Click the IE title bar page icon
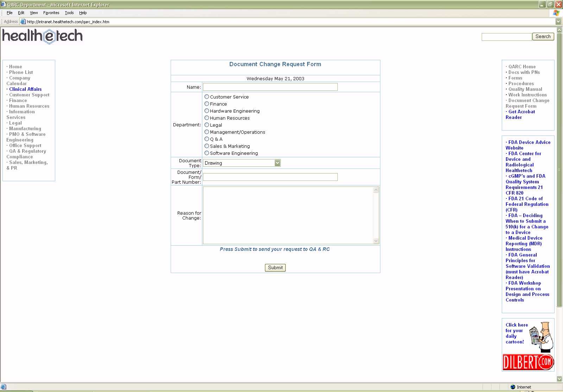 tap(4, 5)
